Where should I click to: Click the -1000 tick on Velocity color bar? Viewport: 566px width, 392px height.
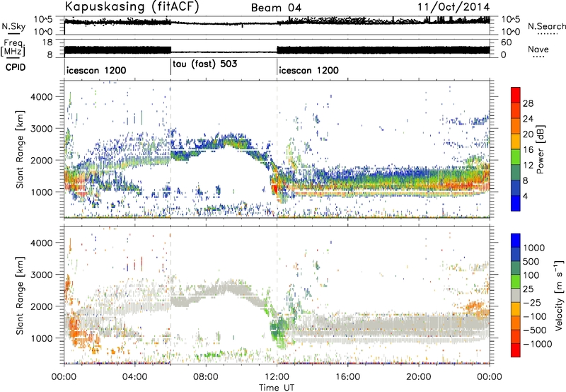click(x=538, y=344)
